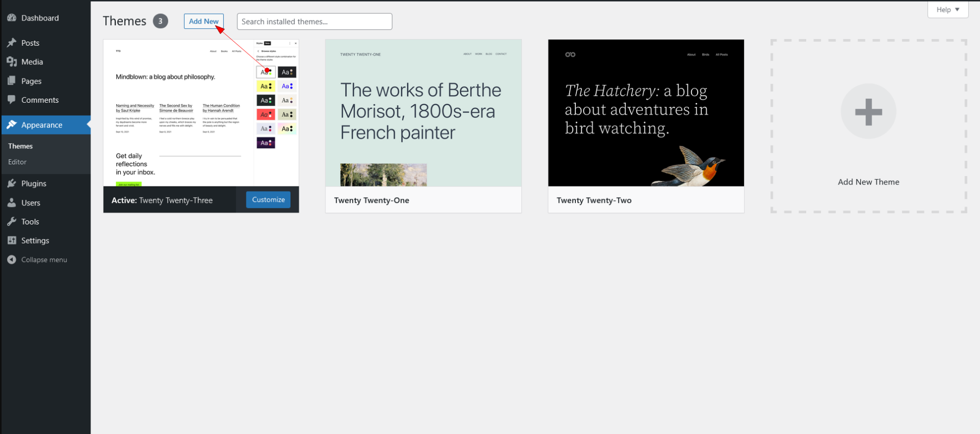Open the Editor submenu item

(x=17, y=162)
